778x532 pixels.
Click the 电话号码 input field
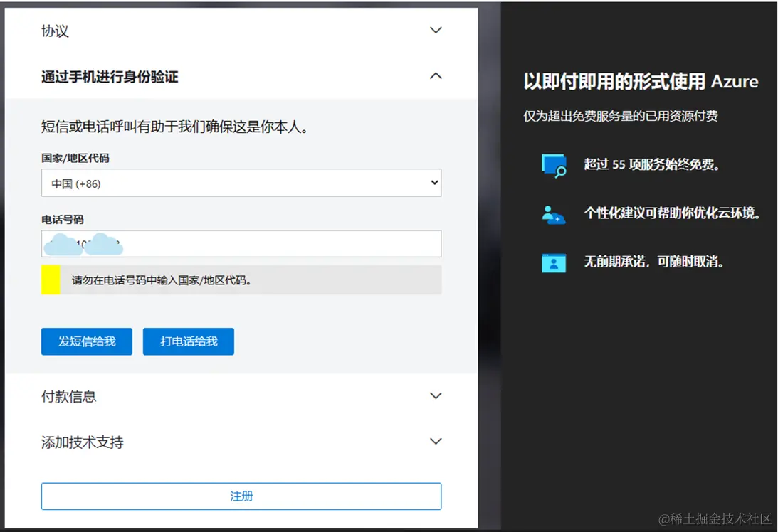(x=241, y=243)
